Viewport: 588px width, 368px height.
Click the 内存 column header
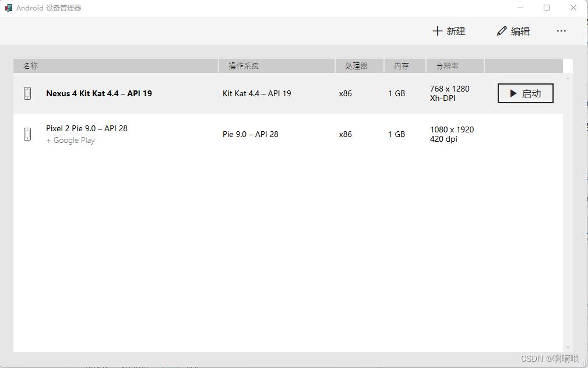(x=405, y=66)
